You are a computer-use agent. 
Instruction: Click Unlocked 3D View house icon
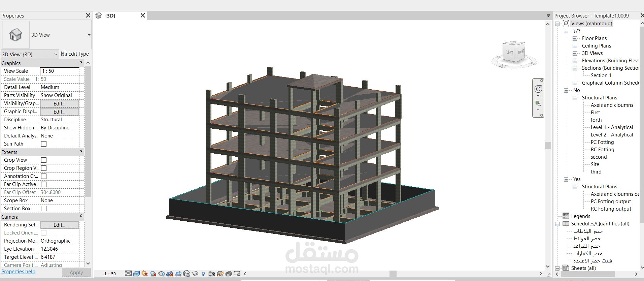[187, 274]
